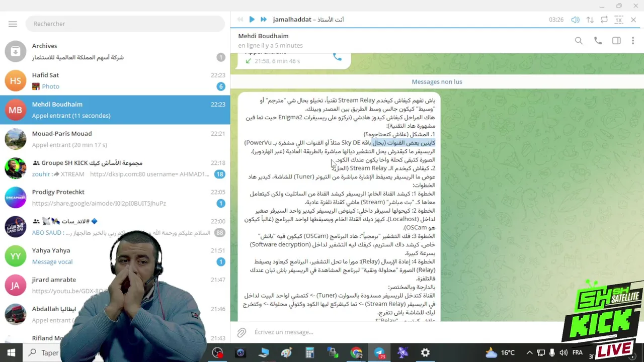Close the audio player bar
This screenshot has height=362, width=644.
(x=633, y=20)
